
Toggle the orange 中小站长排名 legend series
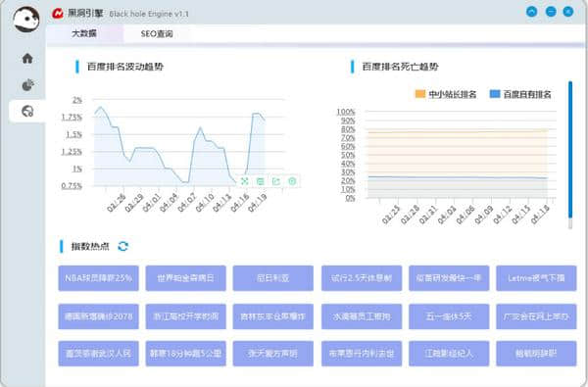tap(446, 94)
